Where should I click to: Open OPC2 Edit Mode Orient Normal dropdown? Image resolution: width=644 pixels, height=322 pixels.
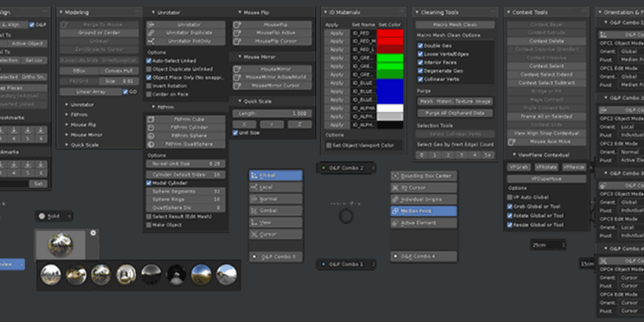(631, 152)
